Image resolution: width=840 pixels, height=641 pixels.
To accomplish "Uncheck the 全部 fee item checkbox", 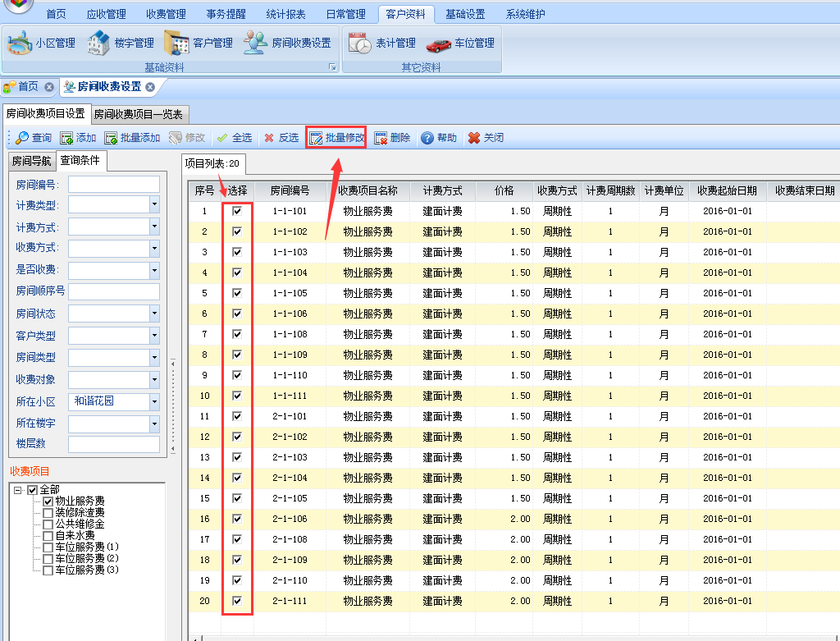I will (x=32, y=490).
